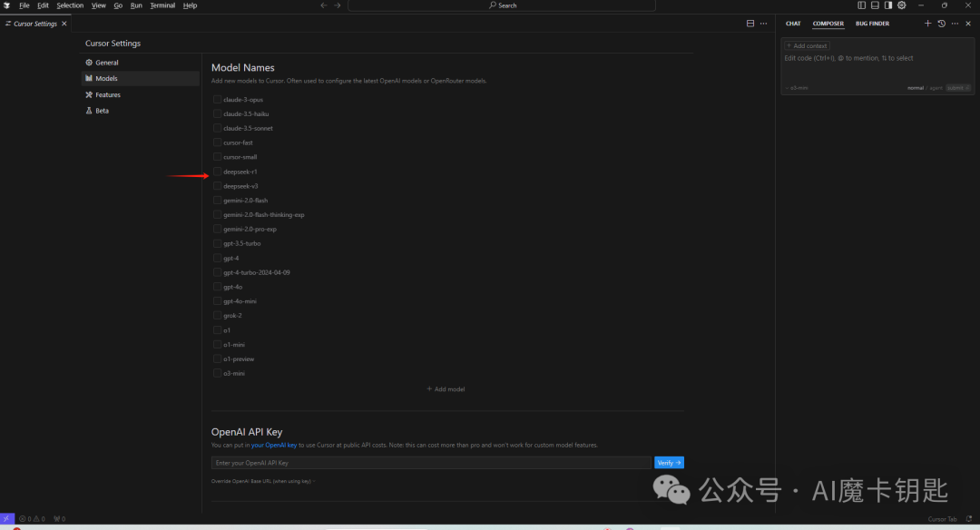Open editor More Actions ellipsis beside split icon
This screenshot has width=980, height=530.
pyautogui.click(x=764, y=23)
